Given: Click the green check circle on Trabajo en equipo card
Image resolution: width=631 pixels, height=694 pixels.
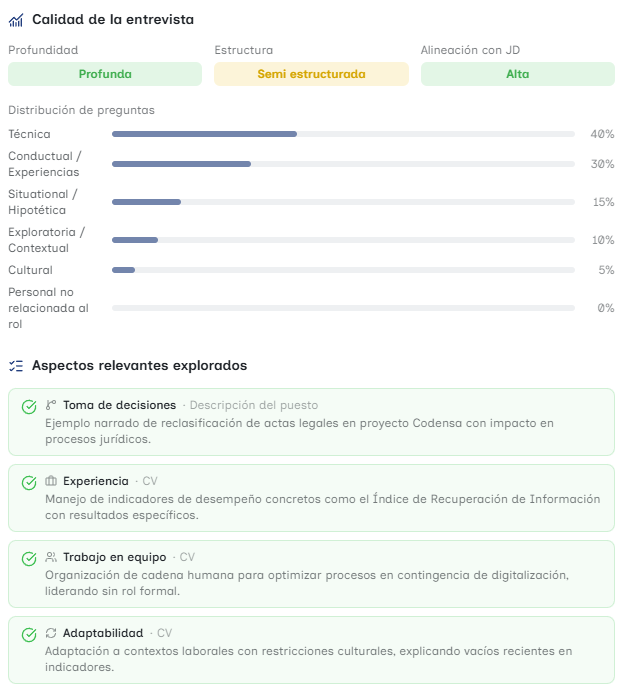Looking at the screenshot, I should (x=29, y=559).
